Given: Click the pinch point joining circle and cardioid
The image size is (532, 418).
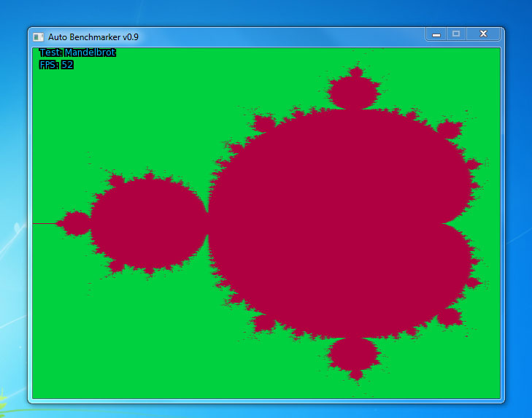Looking at the screenshot, I should click(x=209, y=223).
